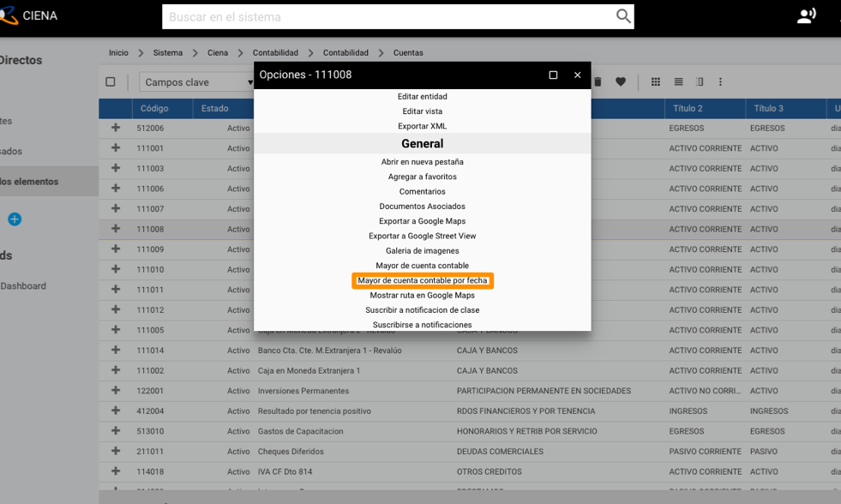841x504 pixels.
Task: Go to Sistema breadcrumb
Action: coord(168,52)
